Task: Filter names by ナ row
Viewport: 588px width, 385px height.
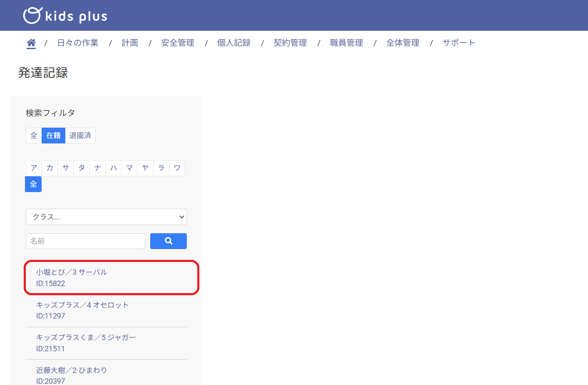Action: [98, 168]
